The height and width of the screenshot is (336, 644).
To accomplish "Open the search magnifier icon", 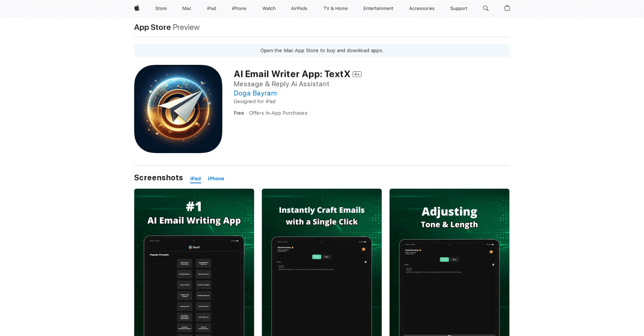I will coord(486,8).
